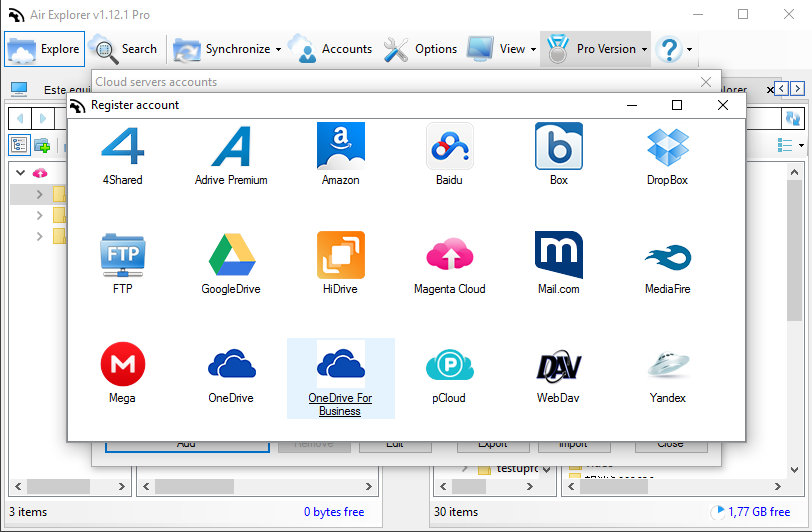Select the Yandex icon
The image size is (812, 532).
click(x=668, y=364)
